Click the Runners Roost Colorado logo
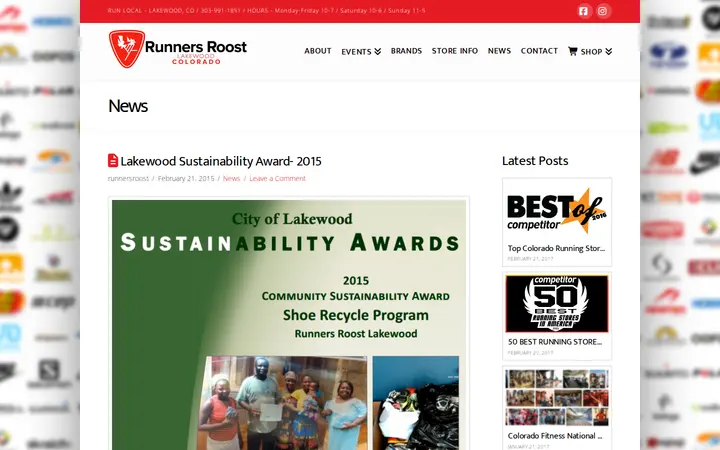720x450 pixels. pos(178,49)
